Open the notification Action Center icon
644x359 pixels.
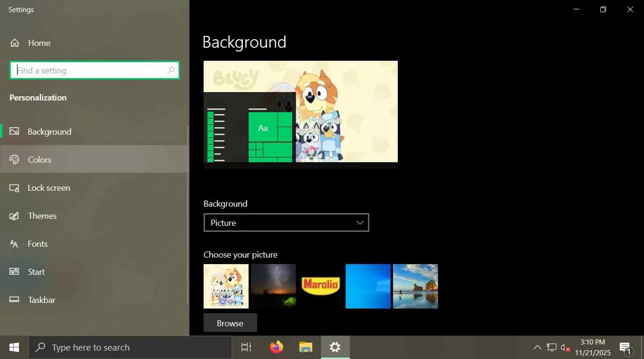(x=625, y=347)
